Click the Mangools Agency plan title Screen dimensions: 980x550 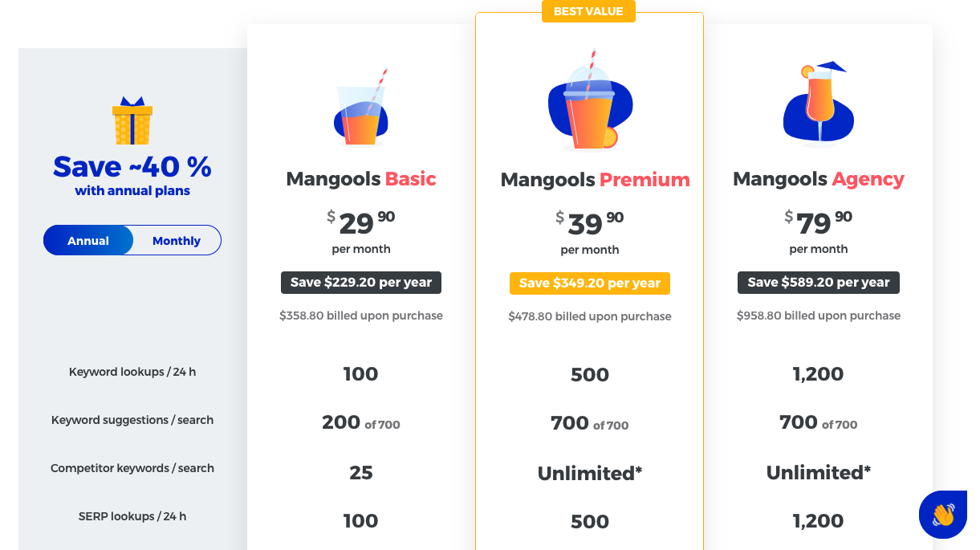click(819, 179)
